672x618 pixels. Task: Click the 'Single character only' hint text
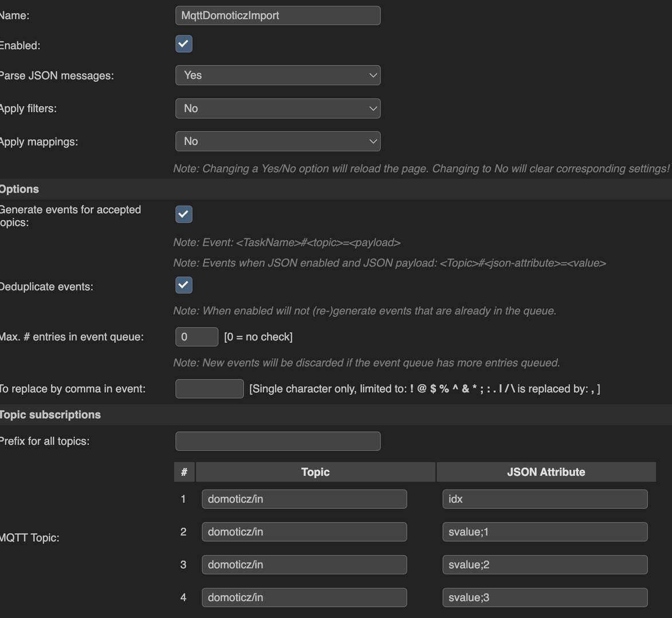tap(425, 389)
